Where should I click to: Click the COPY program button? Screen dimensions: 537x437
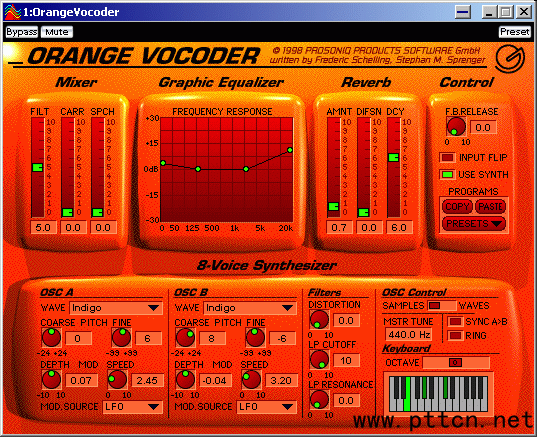(x=457, y=207)
